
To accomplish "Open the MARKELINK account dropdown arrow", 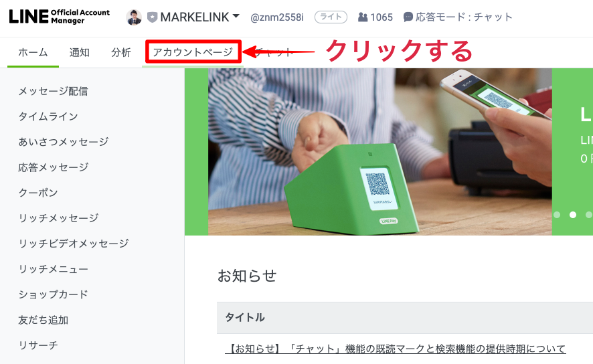I will (236, 16).
